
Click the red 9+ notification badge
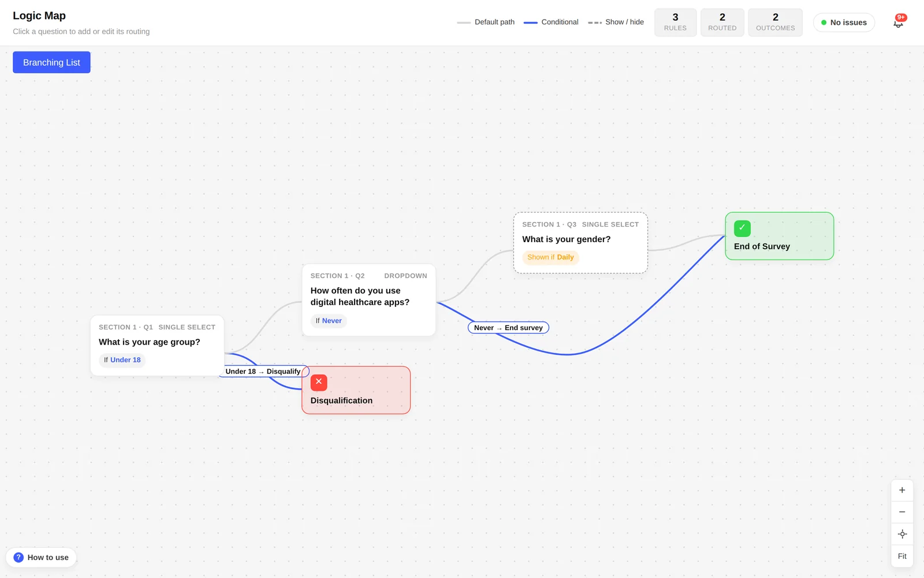pos(901,17)
